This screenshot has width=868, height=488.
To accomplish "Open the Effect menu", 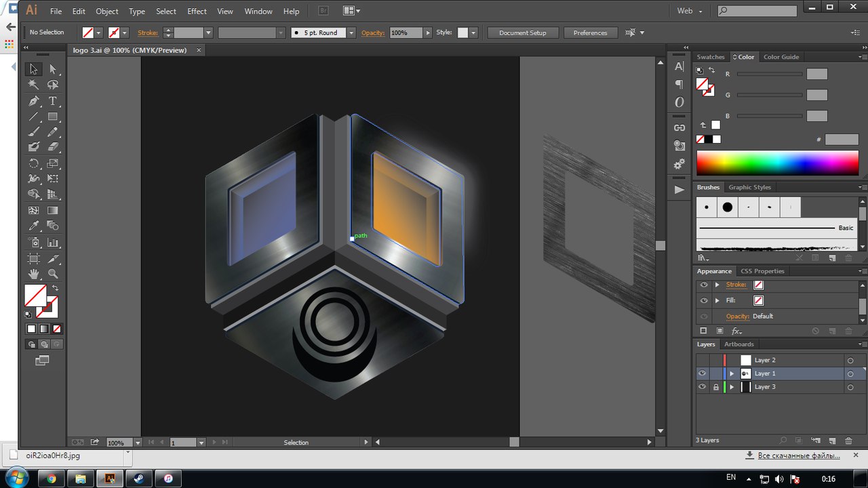I will pos(197,11).
